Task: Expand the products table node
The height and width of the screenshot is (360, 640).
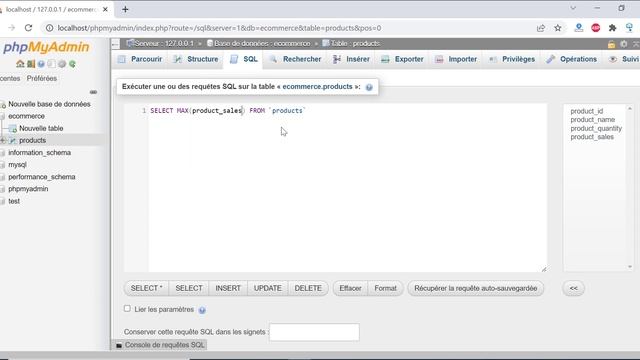Action: 3,140
